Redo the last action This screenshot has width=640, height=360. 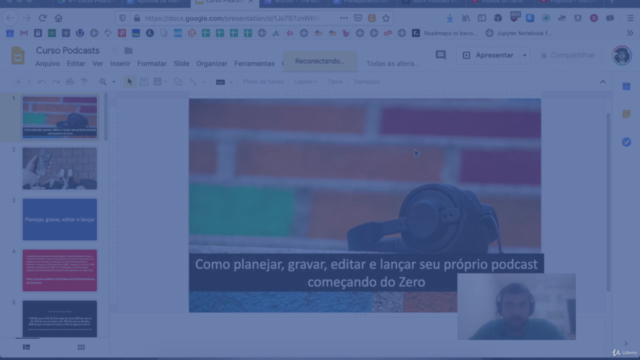click(56, 82)
